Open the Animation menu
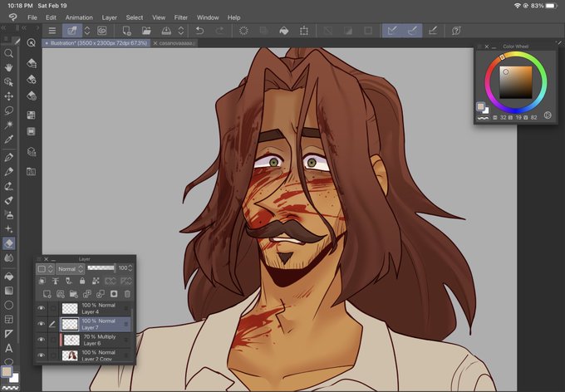 click(79, 17)
